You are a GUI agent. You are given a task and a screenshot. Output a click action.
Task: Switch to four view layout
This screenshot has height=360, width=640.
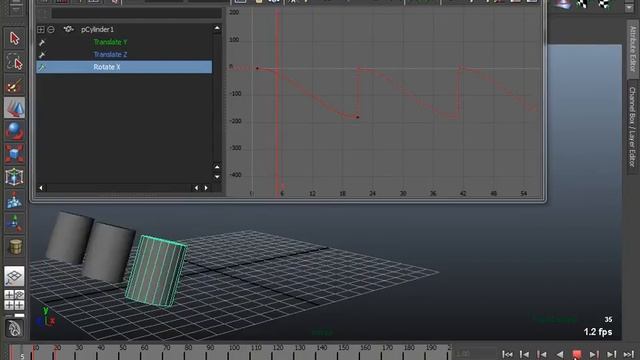14,300
